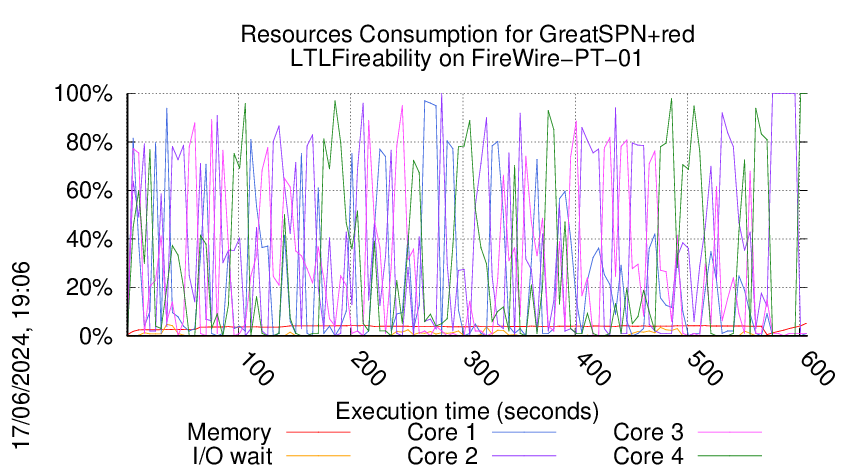Screen dimensions: 850x475
Task: Click the 'Execution time (seconds)' axis title
Action: (467, 412)
